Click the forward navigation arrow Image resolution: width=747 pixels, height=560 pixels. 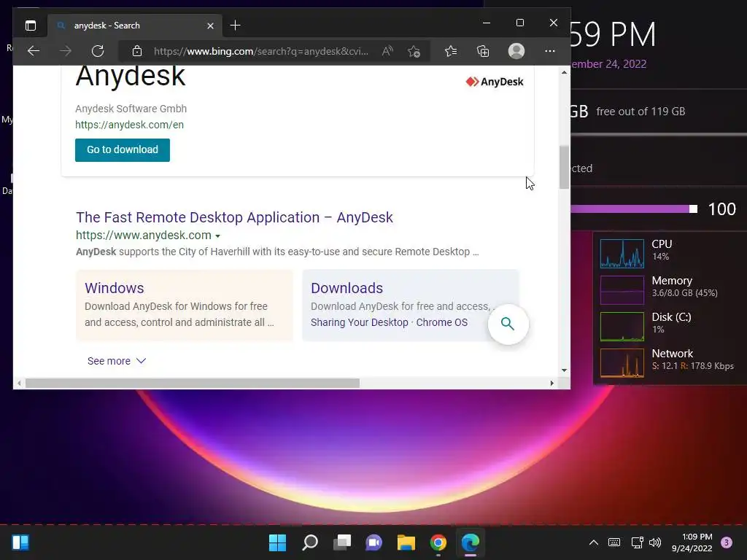click(66, 51)
